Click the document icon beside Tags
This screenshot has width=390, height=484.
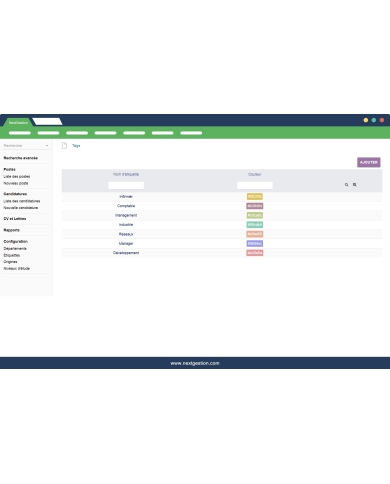[x=65, y=146]
